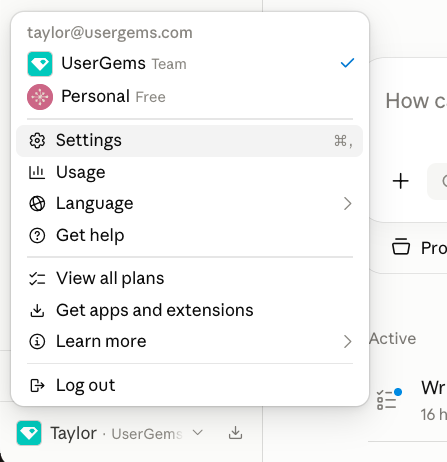Open the Usage menu item
Image resolution: width=447 pixels, height=462 pixels.
(190, 172)
